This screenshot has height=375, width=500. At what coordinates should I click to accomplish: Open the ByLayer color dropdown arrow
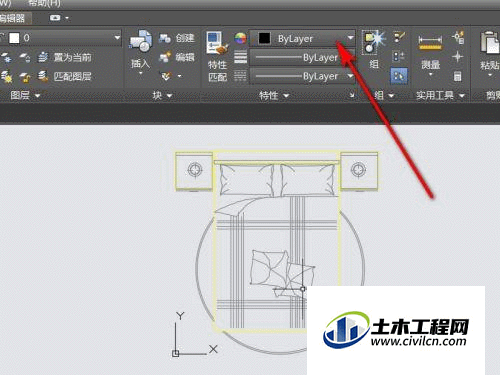coord(350,38)
